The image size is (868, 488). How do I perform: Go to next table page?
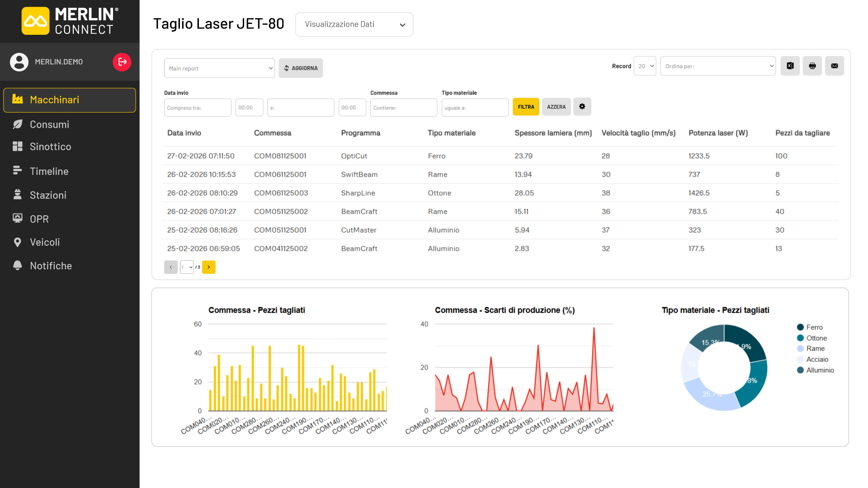tap(208, 267)
